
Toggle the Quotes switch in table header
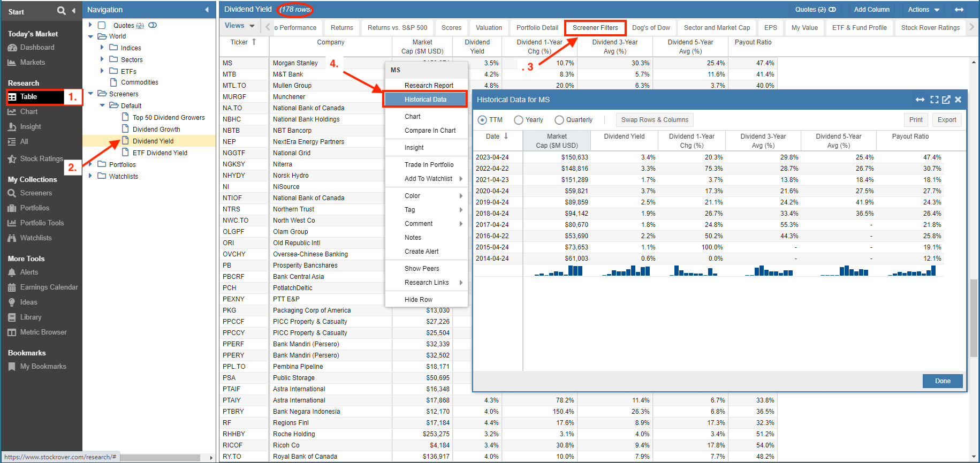pyautogui.click(x=832, y=10)
